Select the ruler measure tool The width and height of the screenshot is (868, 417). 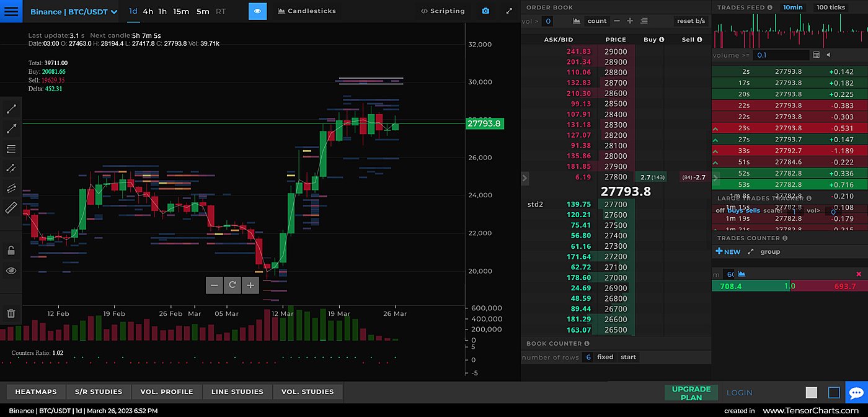tap(11, 208)
